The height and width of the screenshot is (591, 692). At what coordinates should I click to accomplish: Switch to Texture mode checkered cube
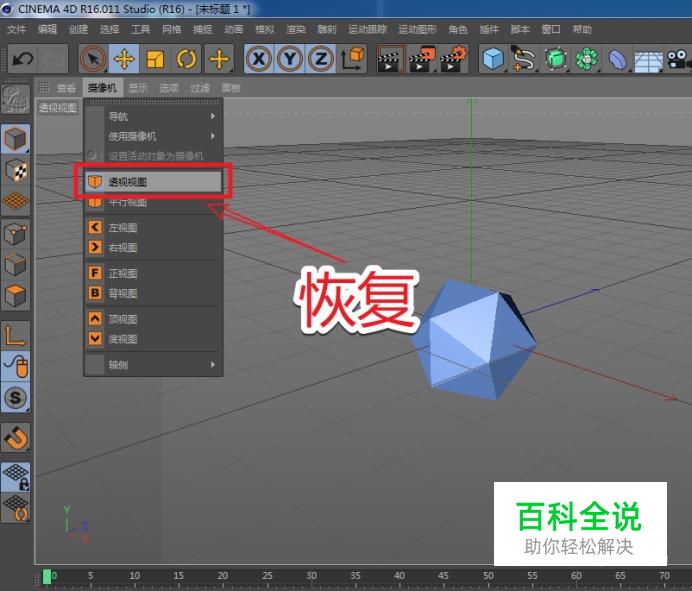16,170
